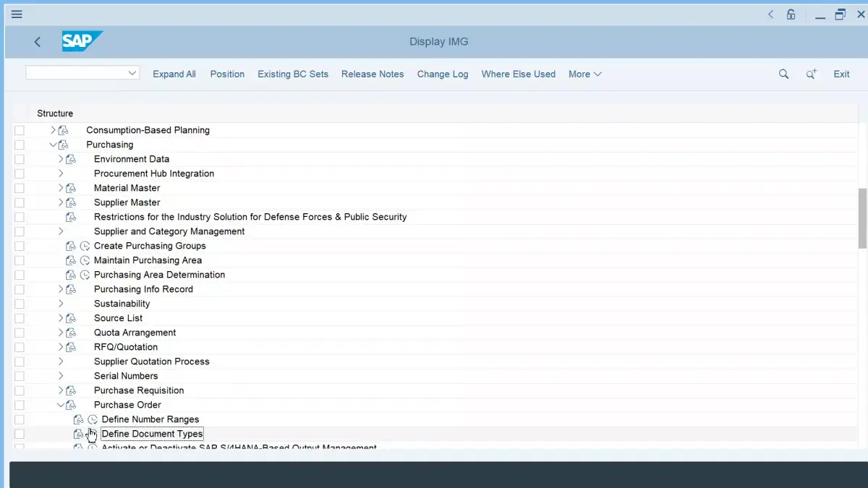Click execute icon next to Define Number Ranges
Screen dimensions: 868x488
pos(93,419)
